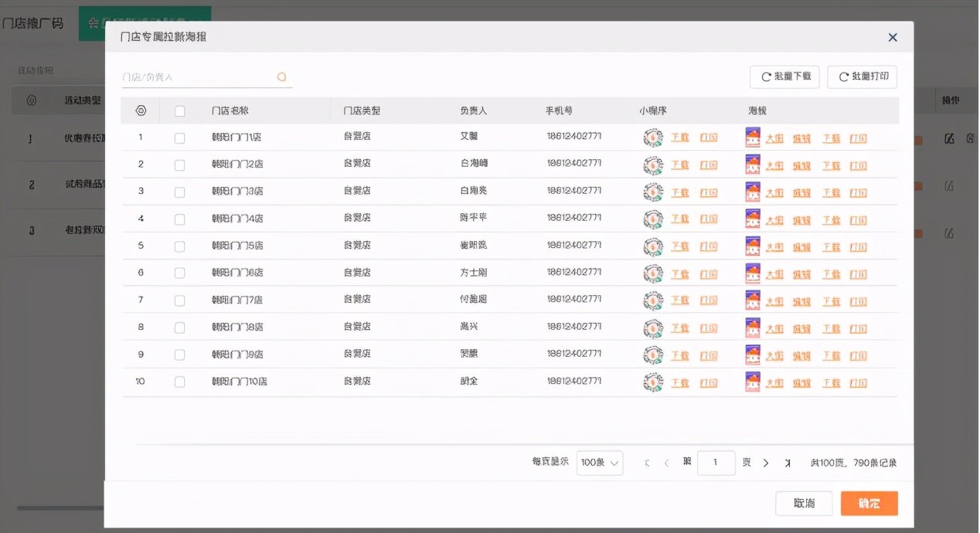Open the poster thumbnail in row 1
This screenshot has height=533, width=980.
tap(753, 137)
